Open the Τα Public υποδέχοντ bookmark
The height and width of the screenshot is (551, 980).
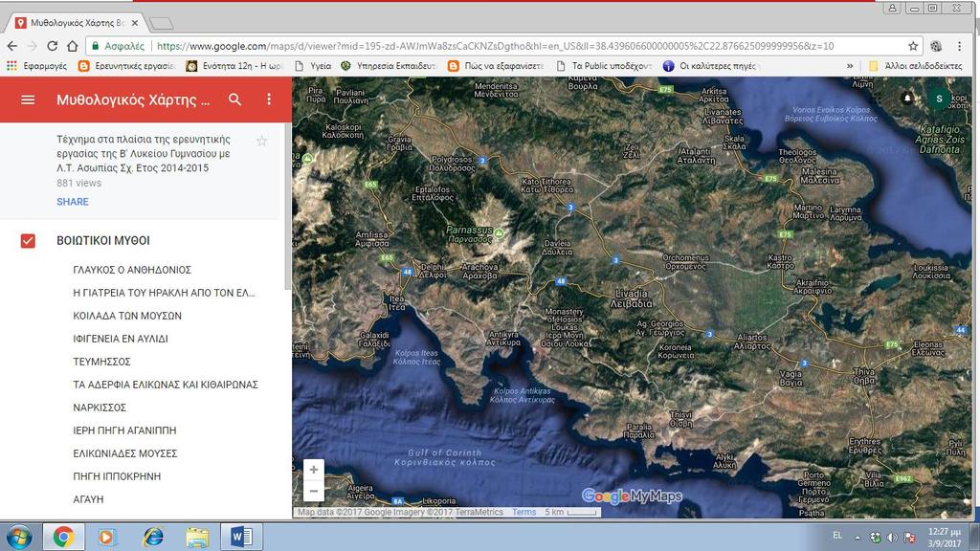(604, 66)
